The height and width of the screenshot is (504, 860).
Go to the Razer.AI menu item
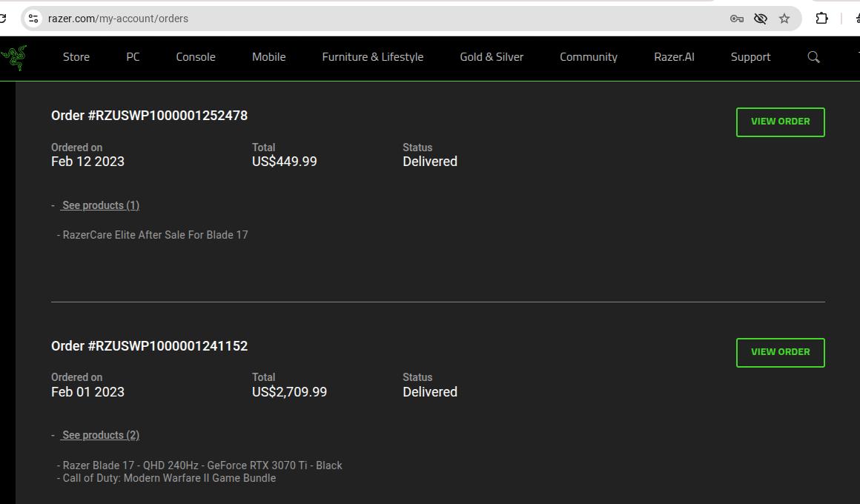click(x=674, y=57)
